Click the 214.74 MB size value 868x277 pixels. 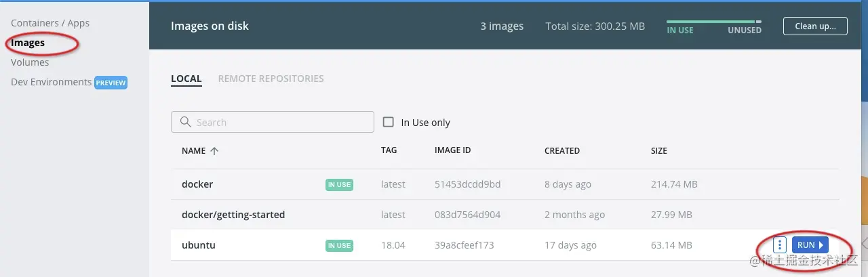point(674,184)
